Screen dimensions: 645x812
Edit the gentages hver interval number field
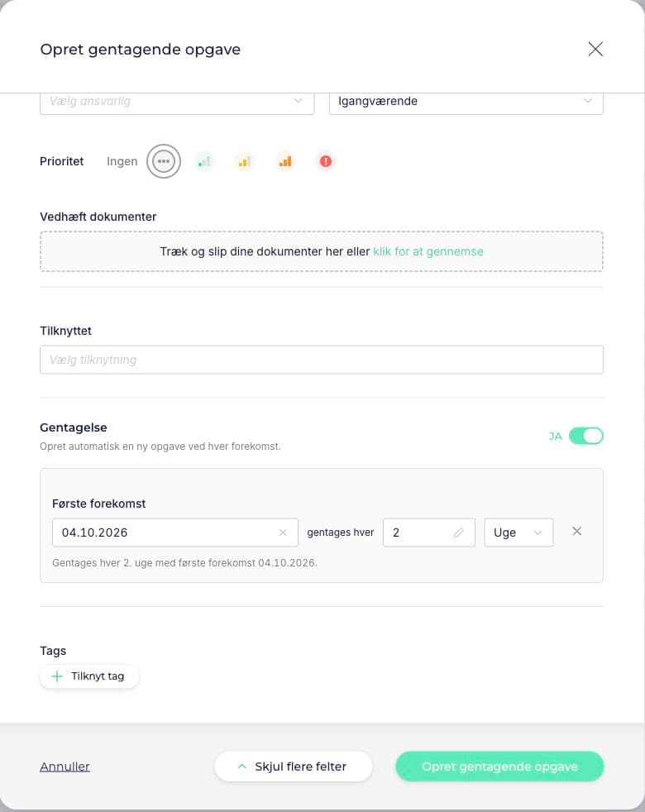click(x=428, y=533)
